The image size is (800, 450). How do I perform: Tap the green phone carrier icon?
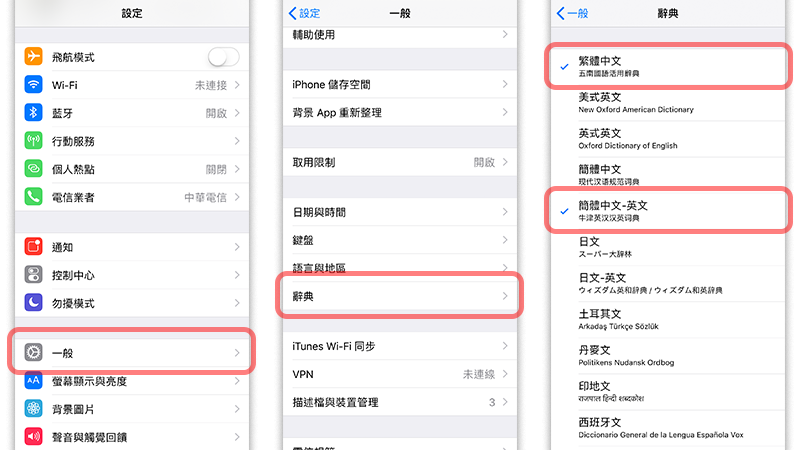click(x=34, y=196)
